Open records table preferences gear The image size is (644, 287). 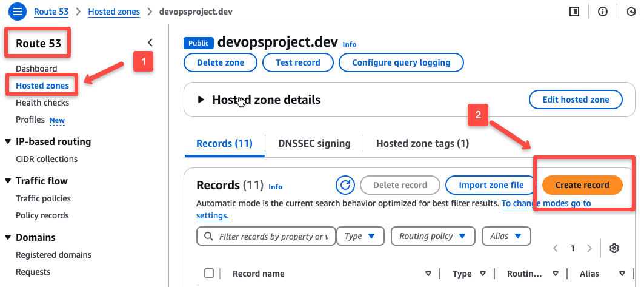click(x=614, y=248)
